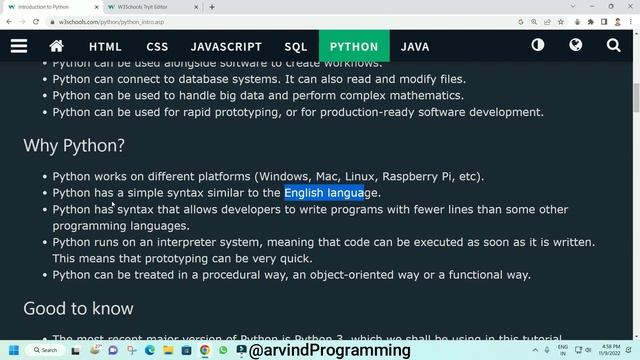Toggle the browser side panel
Image resolution: width=640 pixels, height=360 pixels.
click(x=604, y=22)
